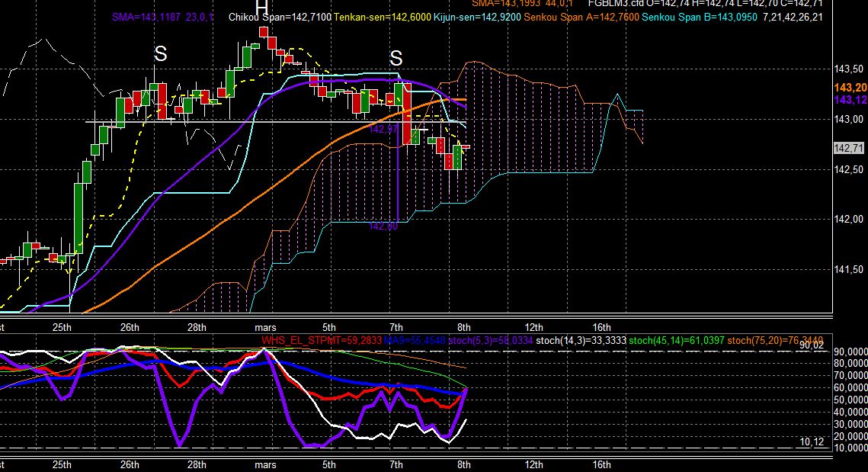The height and width of the screenshot is (472, 868).
Task: Click the 8th date on price chart axis
Action: [464, 327]
